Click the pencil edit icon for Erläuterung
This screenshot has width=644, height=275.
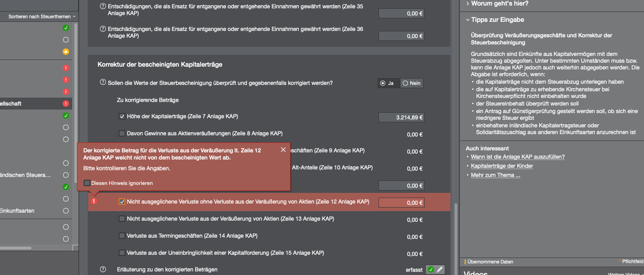point(440,270)
